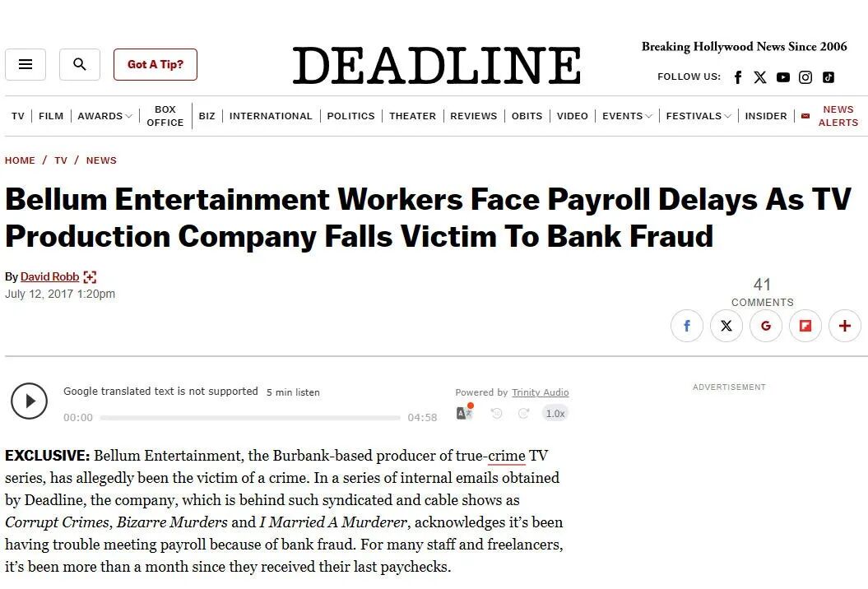The height and width of the screenshot is (589, 868).
Task: Expand the Events dropdown menu
Action: point(649,117)
